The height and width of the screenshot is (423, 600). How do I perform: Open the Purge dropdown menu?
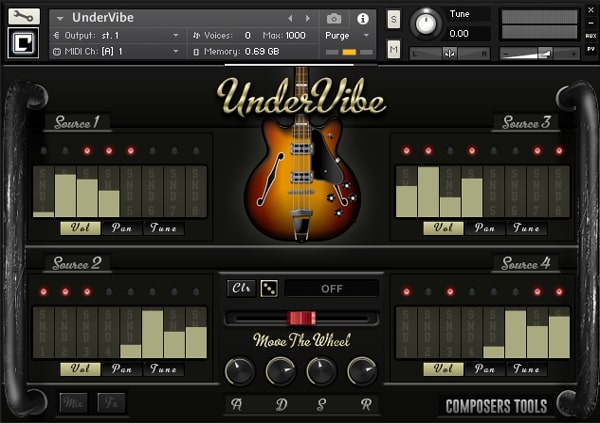click(347, 36)
